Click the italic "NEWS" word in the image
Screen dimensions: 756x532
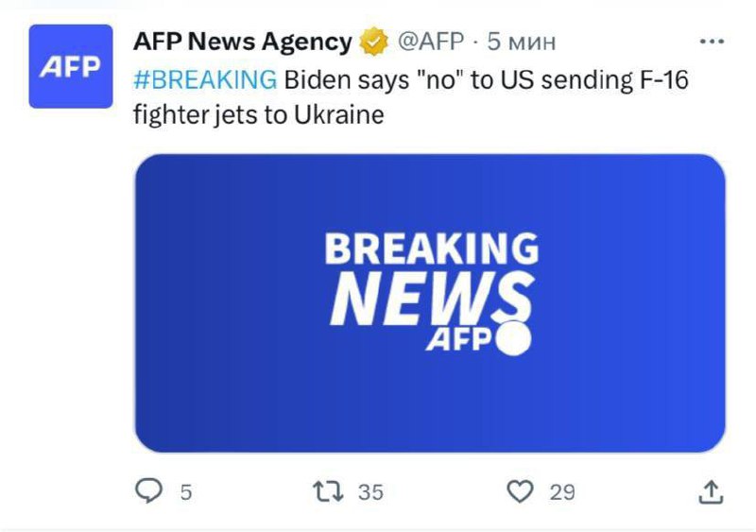(427, 297)
